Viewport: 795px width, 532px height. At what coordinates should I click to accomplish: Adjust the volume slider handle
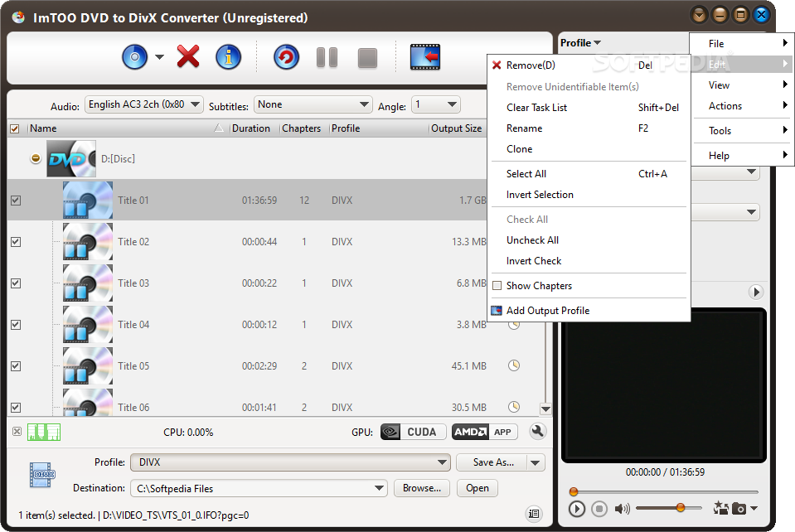click(681, 507)
